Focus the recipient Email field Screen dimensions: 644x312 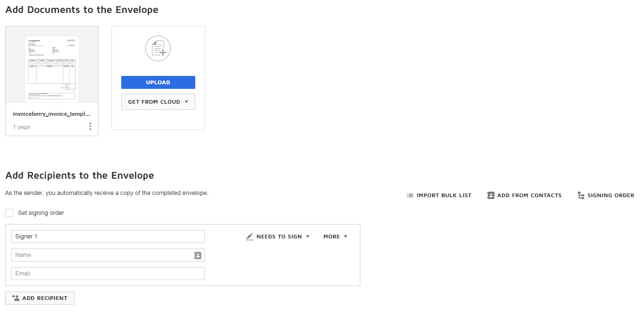[x=108, y=274]
